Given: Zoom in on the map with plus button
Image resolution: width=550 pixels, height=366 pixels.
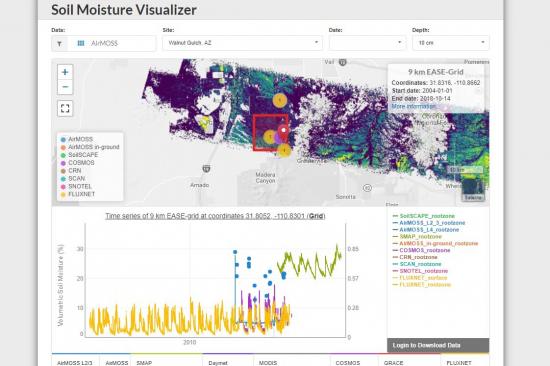Looking at the screenshot, I should 65,72.
